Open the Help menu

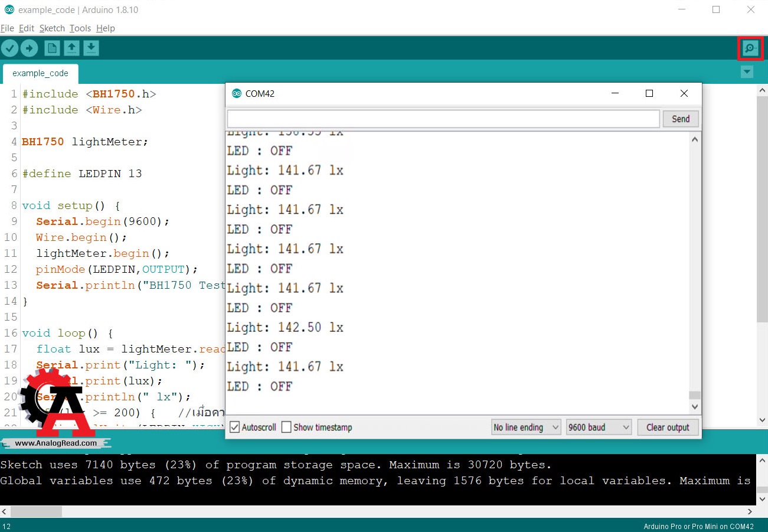(x=106, y=28)
